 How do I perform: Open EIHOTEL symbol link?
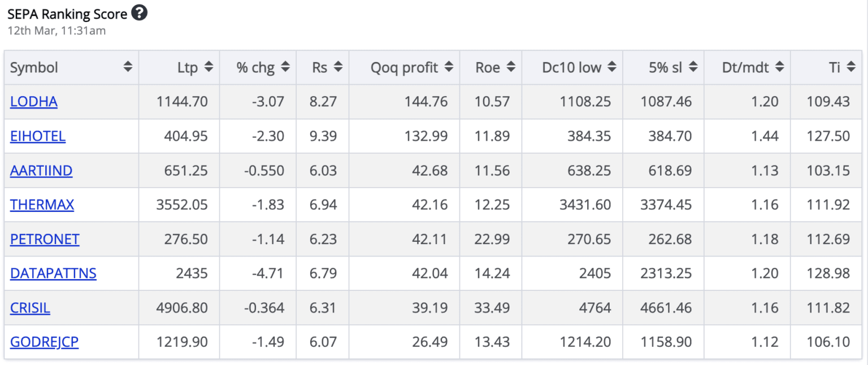(x=38, y=136)
